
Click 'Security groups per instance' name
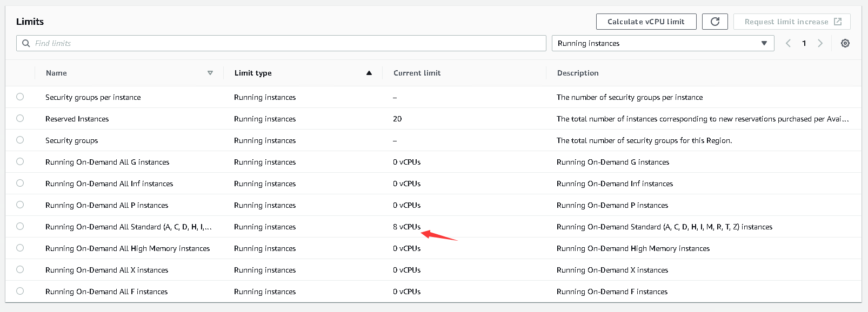pos(93,97)
